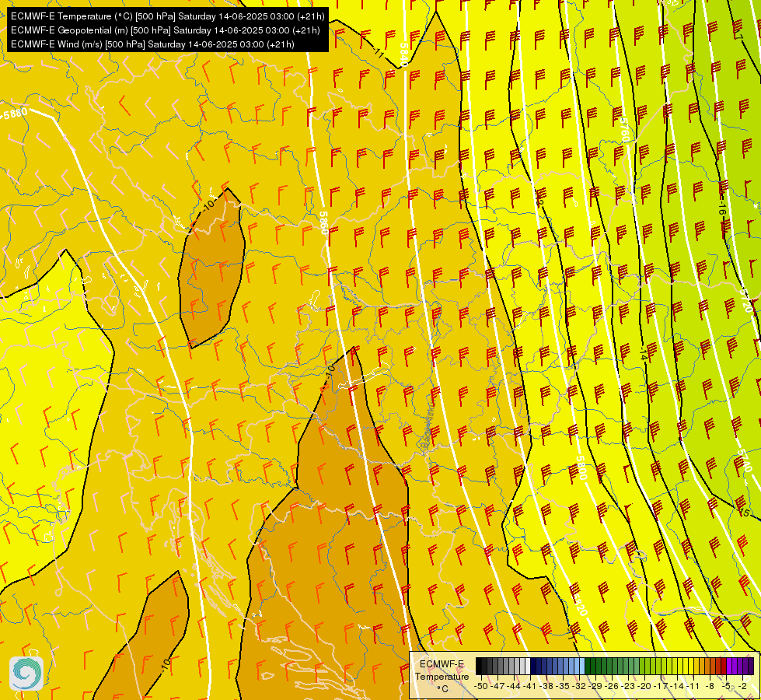Image resolution: width=761 pixels, height=700 pixels.
Task: Click the -11 value on the legend
Action: click(x=693, y=686)
